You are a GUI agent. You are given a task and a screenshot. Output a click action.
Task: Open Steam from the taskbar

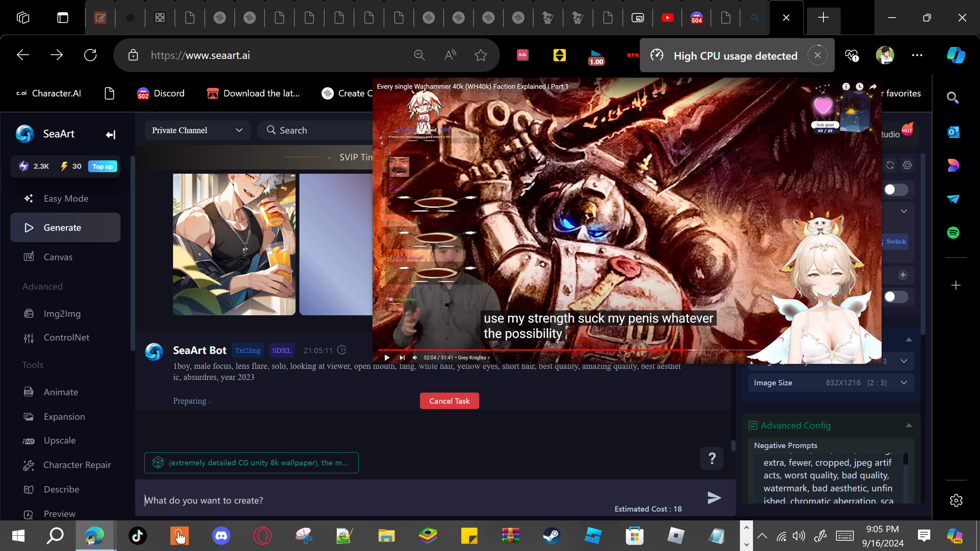pos(552,535)
